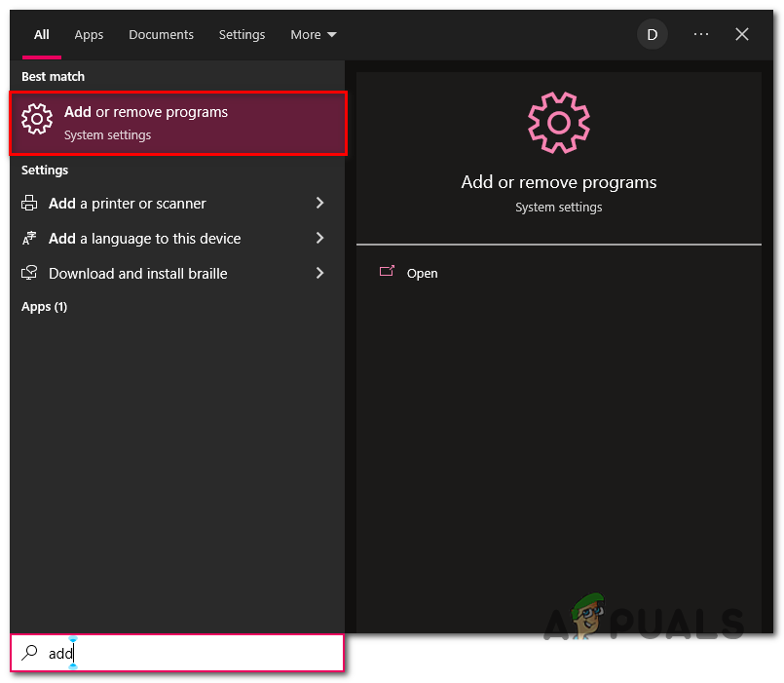The image size is (784, 683).
Task: Expand the Add a language chevron arrow
Action: (320, 238)
